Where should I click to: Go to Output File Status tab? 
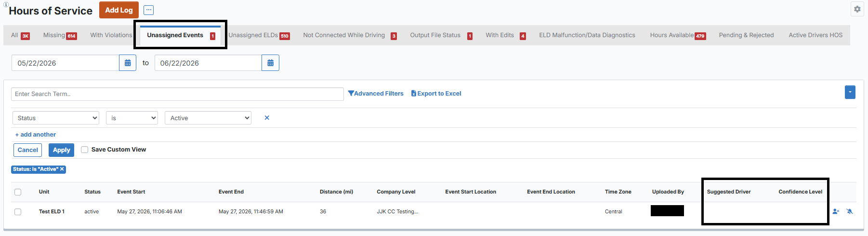441,35
